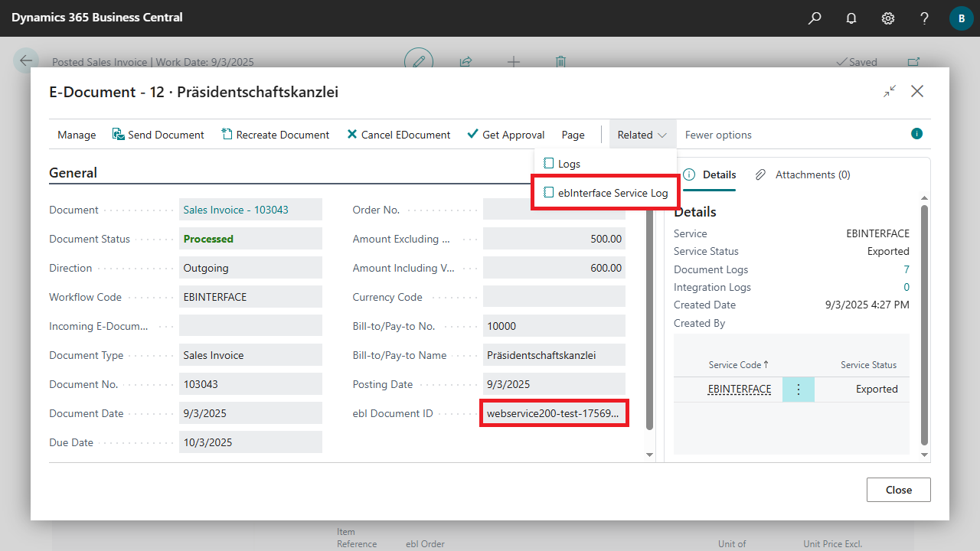The height and width of the screenshot is (551, 980).
Task: Click the back arrow behind the dialog
Action: 27,61
